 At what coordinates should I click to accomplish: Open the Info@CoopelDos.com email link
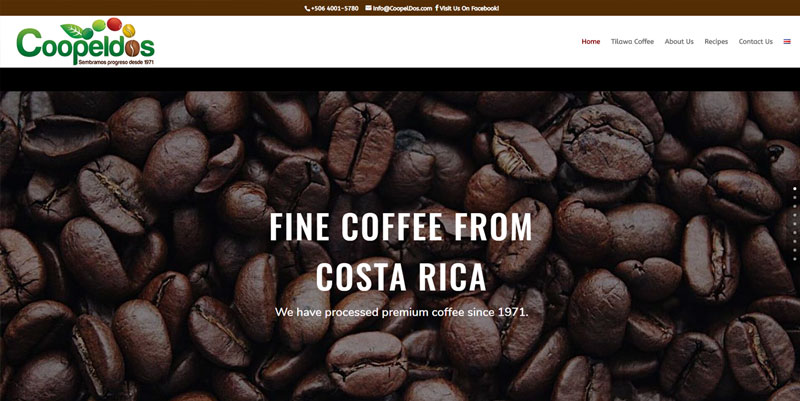[402, 8]
